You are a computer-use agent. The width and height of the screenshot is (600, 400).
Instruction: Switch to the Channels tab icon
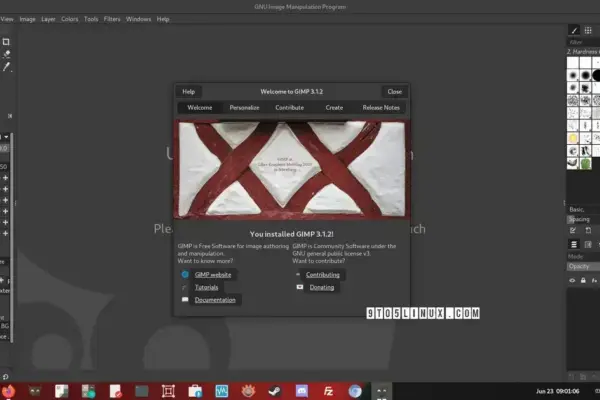click(x=588, y=244)
